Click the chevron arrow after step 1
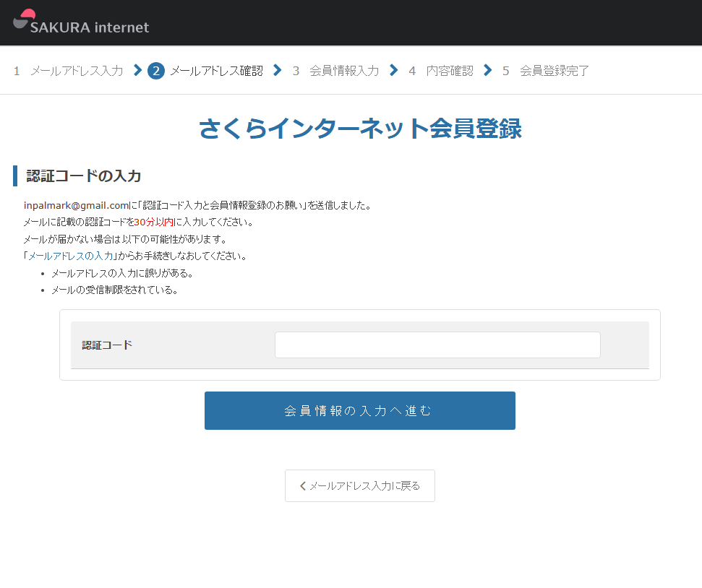702x588 pixels. [x=137, y=70]
